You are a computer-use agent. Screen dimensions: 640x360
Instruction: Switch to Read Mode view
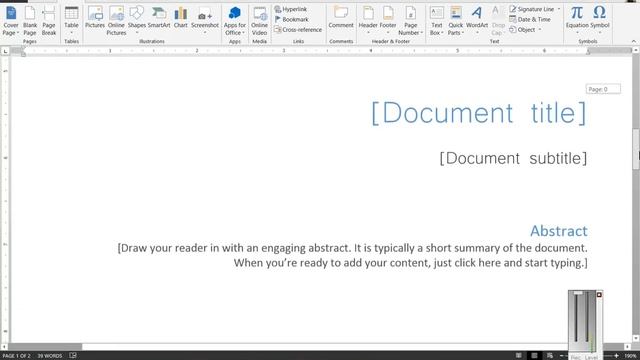(x=518, y=356)
